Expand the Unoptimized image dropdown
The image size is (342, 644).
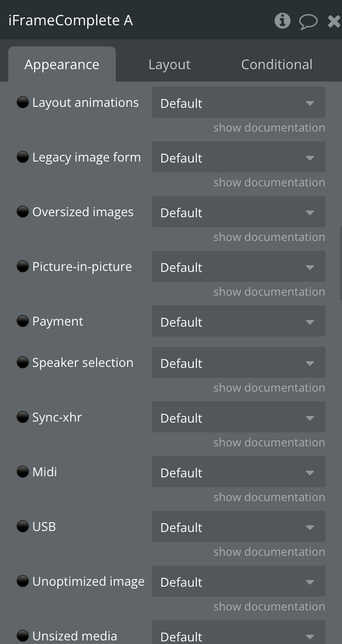pos(239,582)
